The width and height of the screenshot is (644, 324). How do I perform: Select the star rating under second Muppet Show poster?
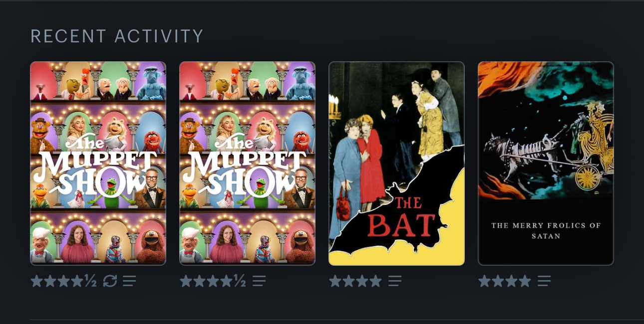point(213,281)
